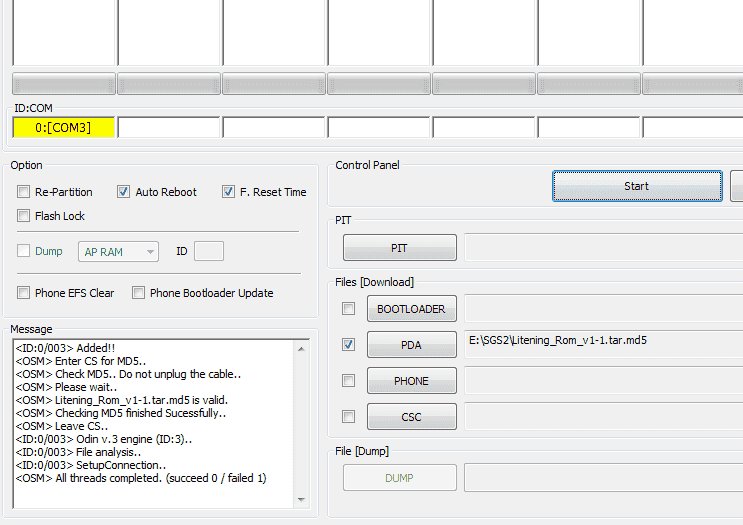Image resolution: width=743 pixels, height=525 pixels.
Task: Click the message log scroll-down arrow
Action: pos(301,499)
